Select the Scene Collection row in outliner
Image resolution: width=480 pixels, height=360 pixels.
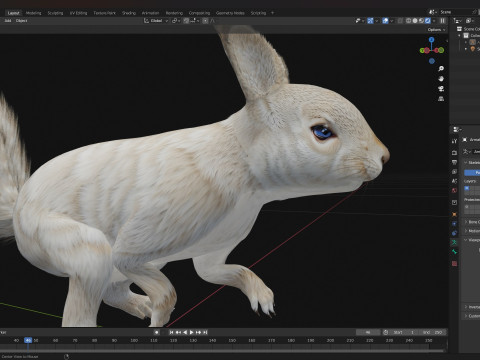point(469,29)
